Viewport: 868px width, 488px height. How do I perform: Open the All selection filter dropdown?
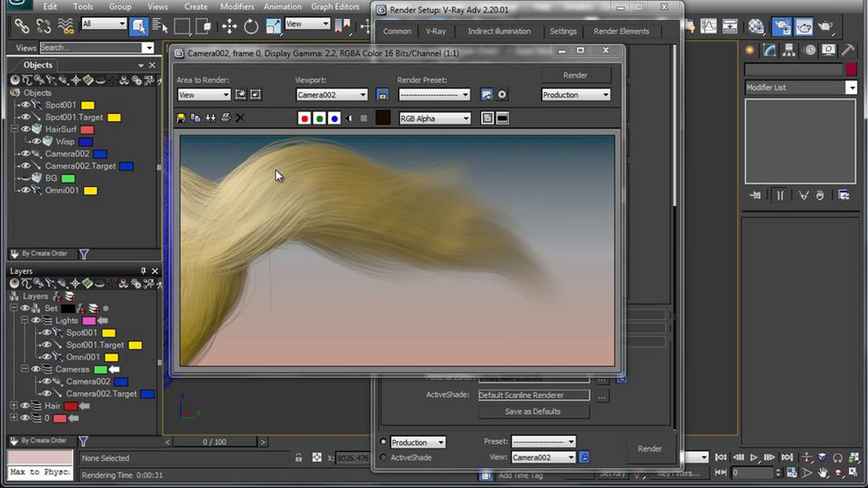click(104, 24)
